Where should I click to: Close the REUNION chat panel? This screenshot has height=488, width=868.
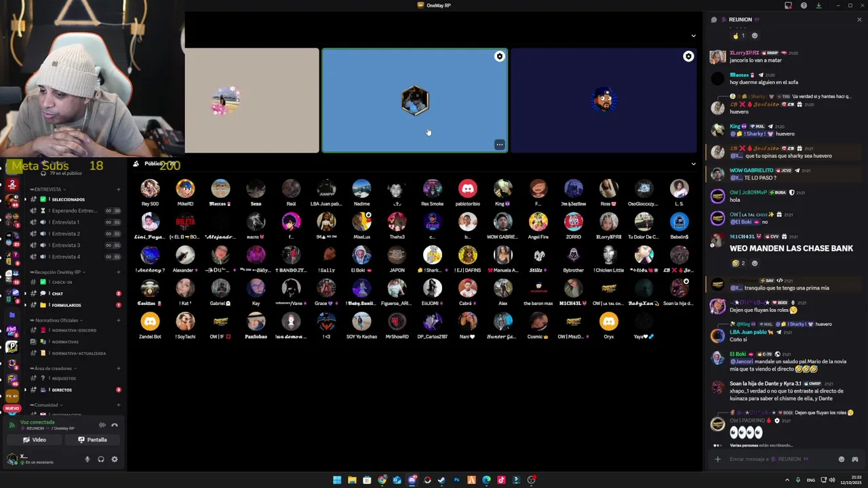point(859,20)
